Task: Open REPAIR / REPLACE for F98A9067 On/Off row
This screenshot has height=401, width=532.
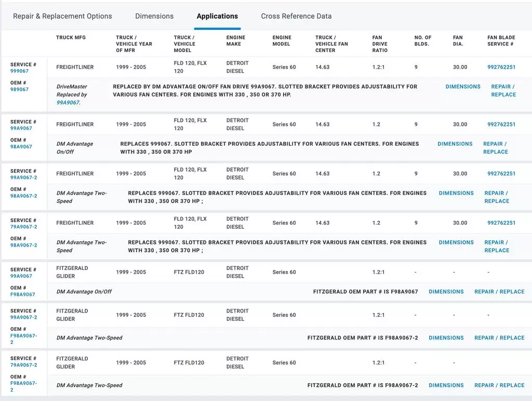Action: tap(499, 292)
